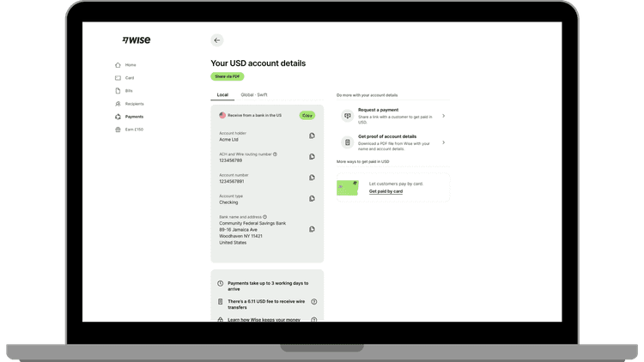Copy the ACH and Wire routing number
This screenshot has height=362, width=644.
[x=312, y=157]
